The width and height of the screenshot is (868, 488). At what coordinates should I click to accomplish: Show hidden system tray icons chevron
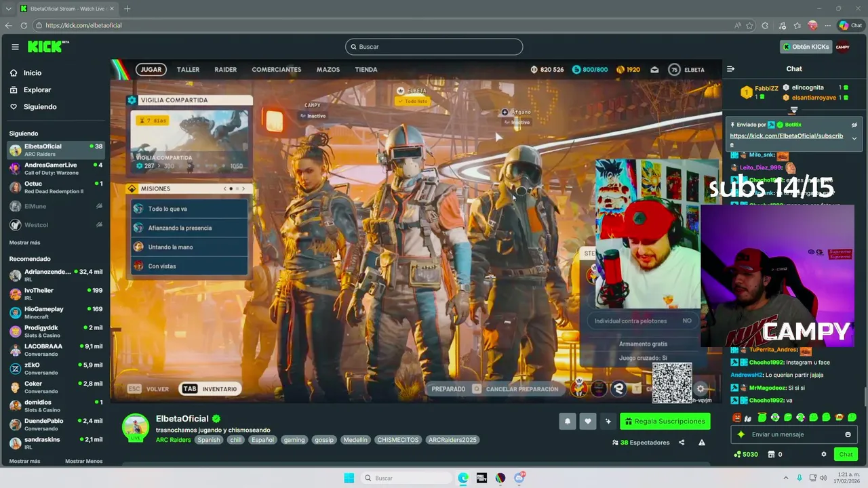[x=786, y=478]
